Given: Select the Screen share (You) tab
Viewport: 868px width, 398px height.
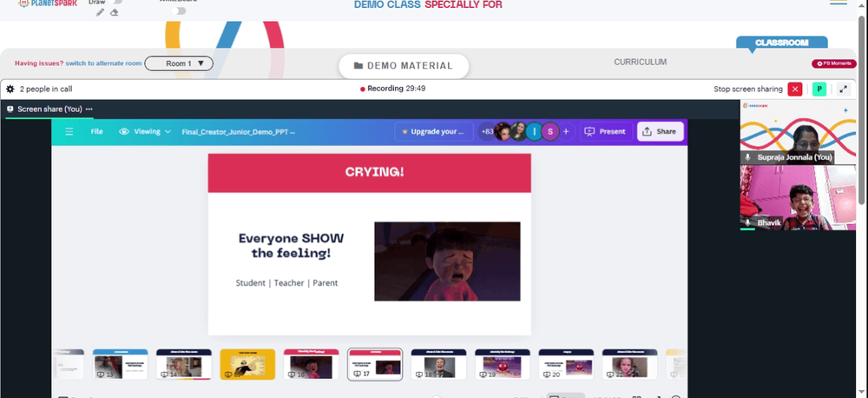Looking at the screenshot, I should pyautogui.click(x=49, y=109).
